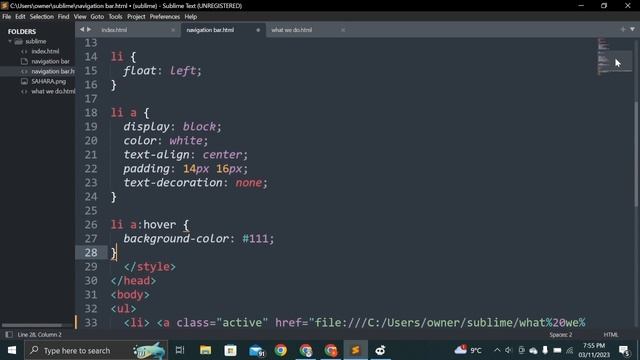Screen dimensions: 640x360
Task: Close the what we do.html tab
Action: pos(343,30)
